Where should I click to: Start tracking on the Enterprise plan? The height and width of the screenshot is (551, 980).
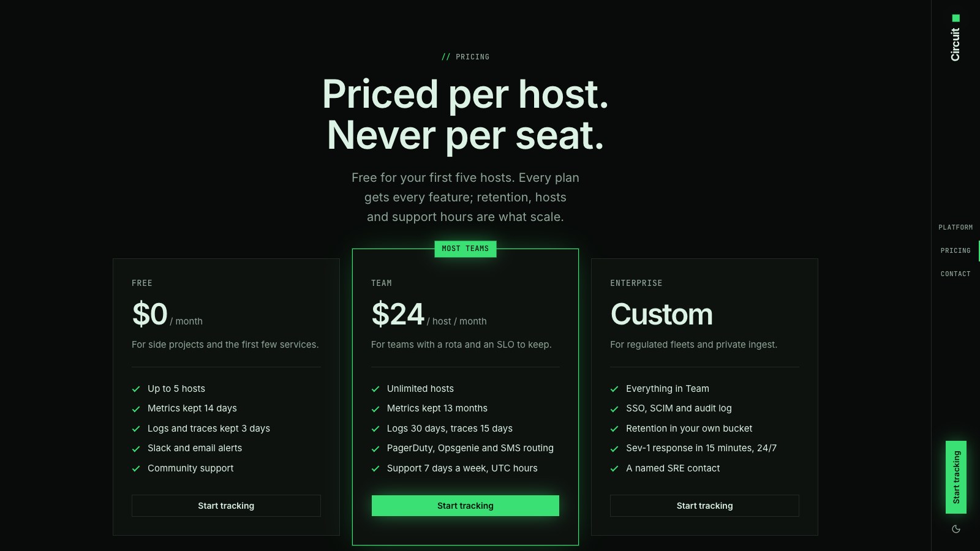pos(704,506)
